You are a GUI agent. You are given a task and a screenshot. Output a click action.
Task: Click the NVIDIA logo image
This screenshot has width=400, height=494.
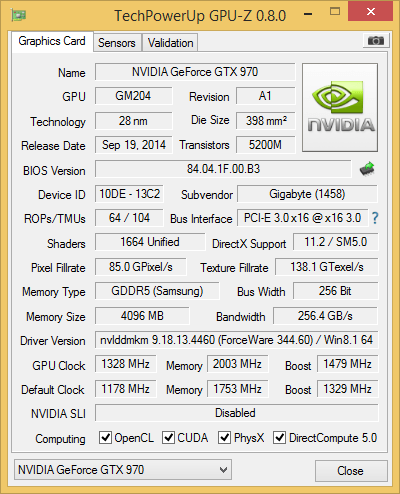[x=340, y=108]
